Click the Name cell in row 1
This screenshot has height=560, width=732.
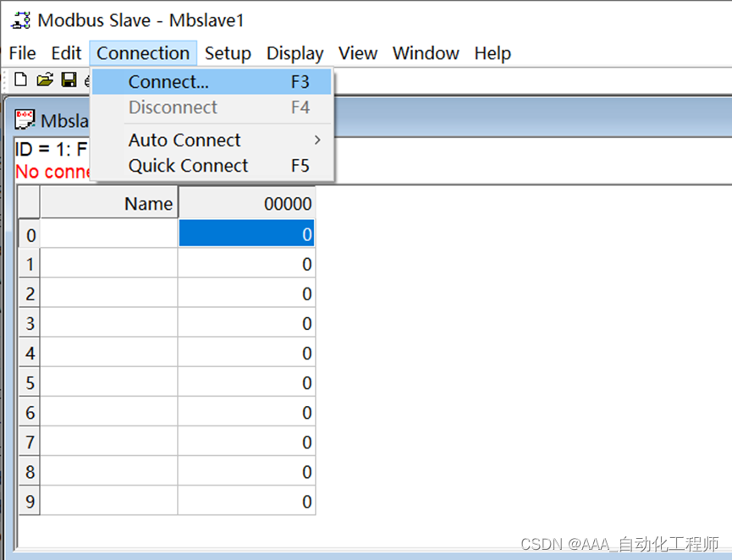point(109,263)
